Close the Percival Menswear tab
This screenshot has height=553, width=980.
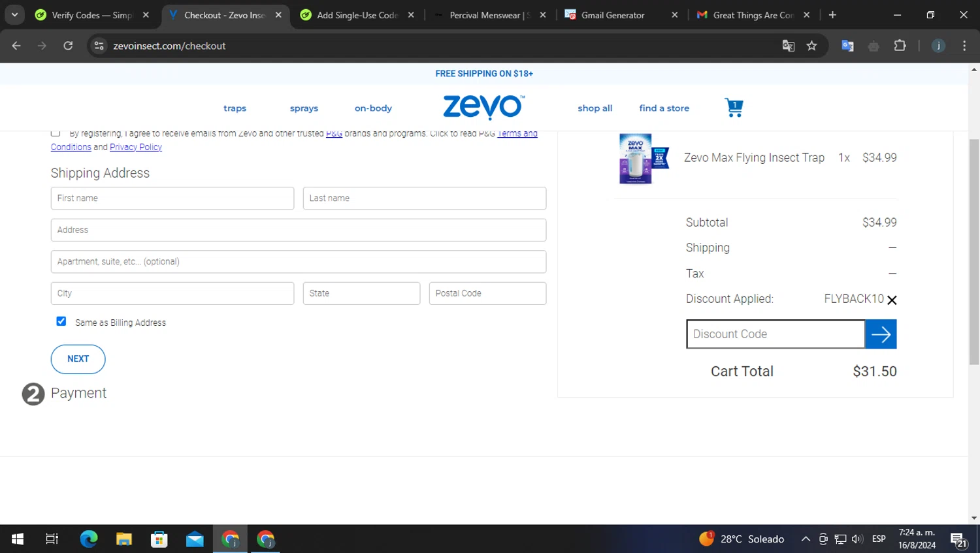542,15
